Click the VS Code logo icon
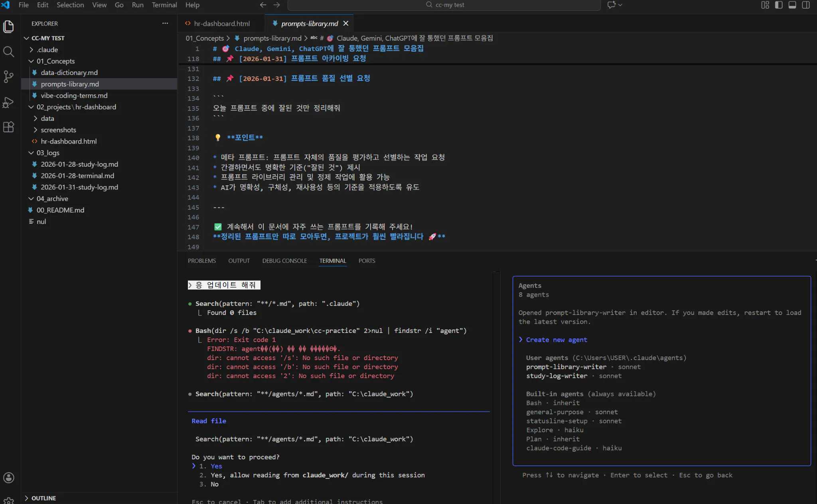Viewport: 817px width, 504px height. [x=6, y=5]
